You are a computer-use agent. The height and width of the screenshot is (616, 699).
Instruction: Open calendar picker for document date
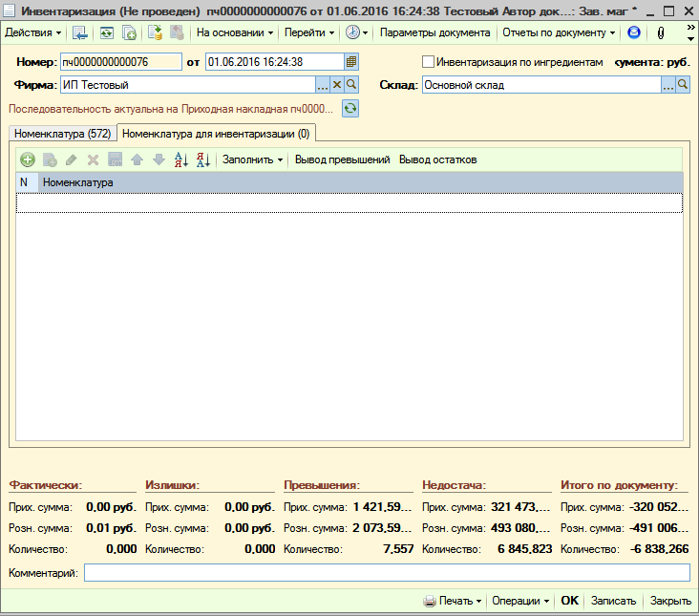(x=350, y=61)
